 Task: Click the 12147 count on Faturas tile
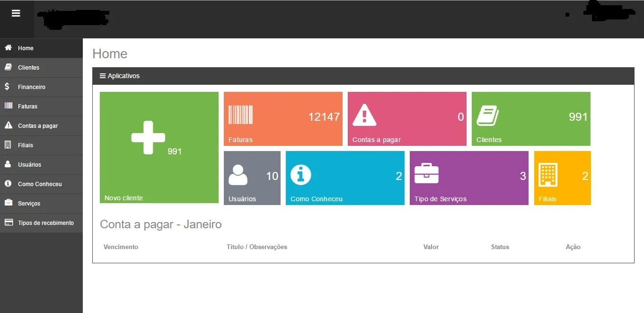coord(324,116)
